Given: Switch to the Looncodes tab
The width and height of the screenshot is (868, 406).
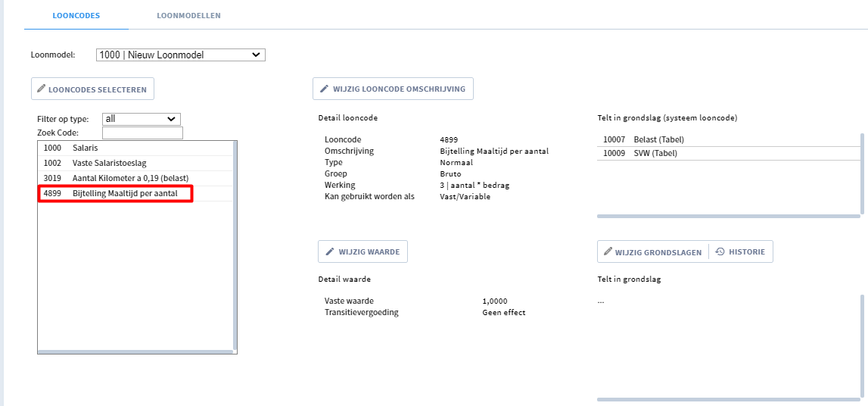Looking at the screenshot, I should [x=76, y=15].
